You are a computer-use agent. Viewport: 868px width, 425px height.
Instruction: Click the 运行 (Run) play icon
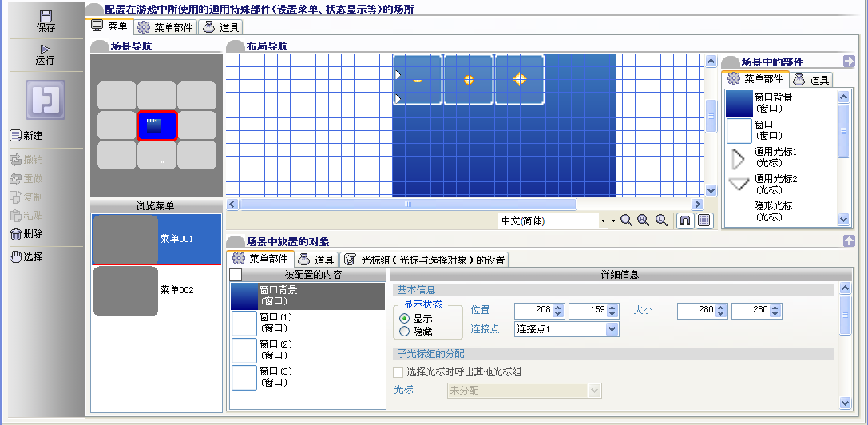click(46, 50)
